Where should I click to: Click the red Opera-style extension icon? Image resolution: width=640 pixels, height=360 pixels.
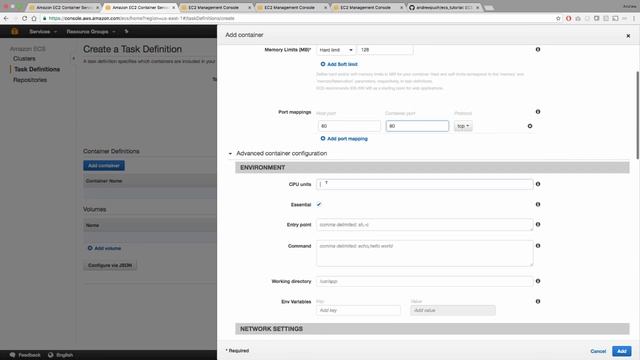(568, 18)
